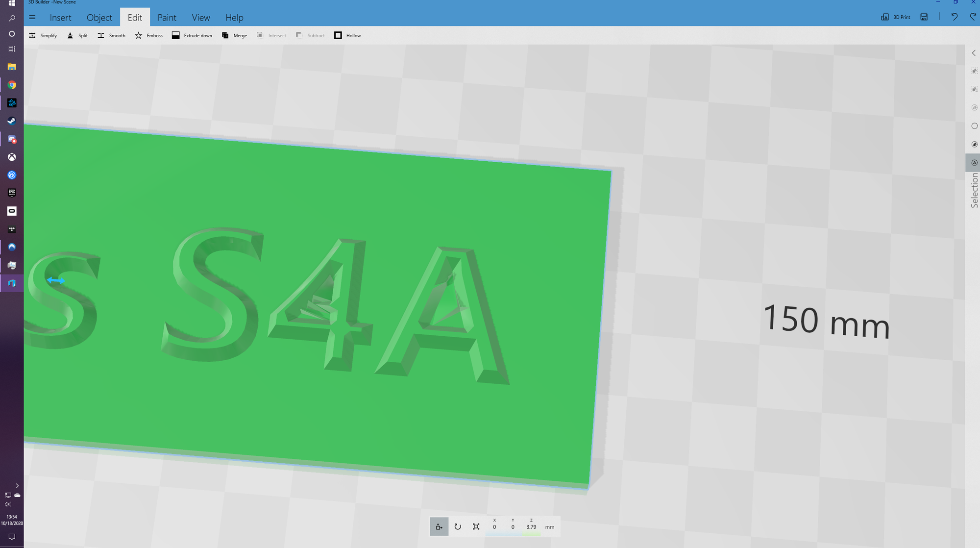Click the X position field

494,526
